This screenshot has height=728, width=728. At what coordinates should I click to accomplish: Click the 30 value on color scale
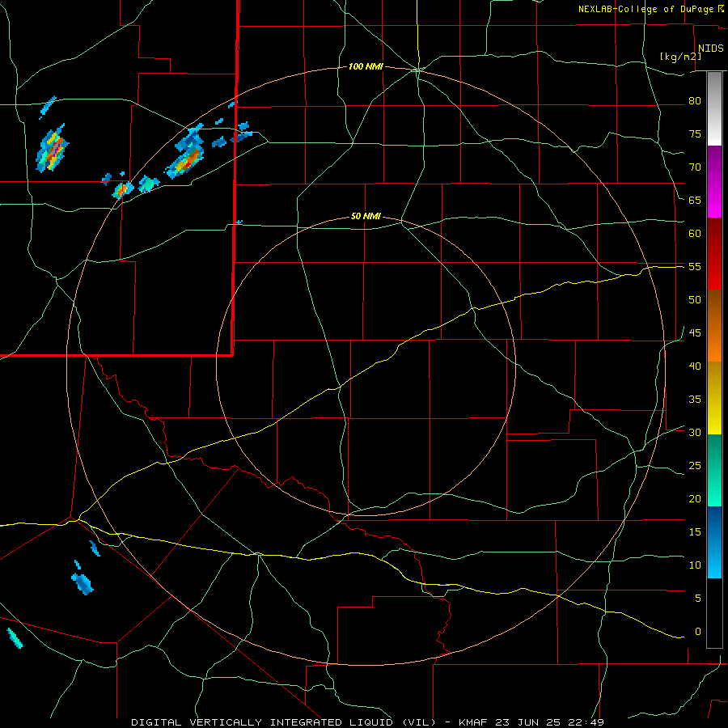point(695,433)
